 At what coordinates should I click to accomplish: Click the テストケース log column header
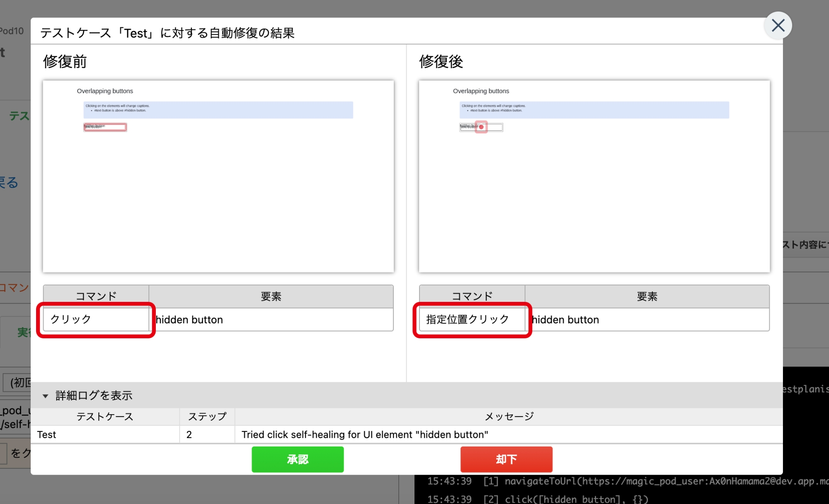pyautogui.click(x=105, y=417)
